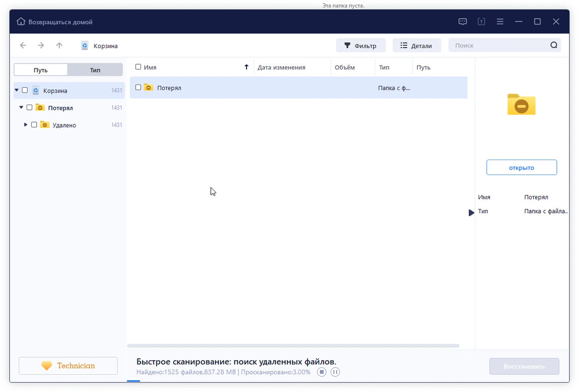The height and width of the screenshot is (392, 579).
Task: Check the Корзина checkbox in tree
Action: [x=25, y=90]
